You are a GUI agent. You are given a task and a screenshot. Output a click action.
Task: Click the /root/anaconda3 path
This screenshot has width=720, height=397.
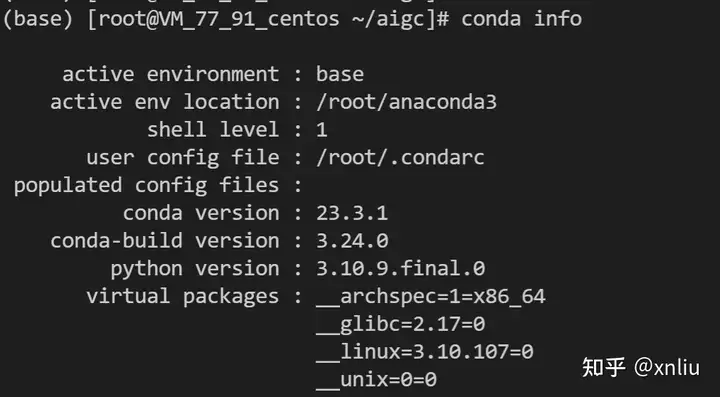coord(406,102)
